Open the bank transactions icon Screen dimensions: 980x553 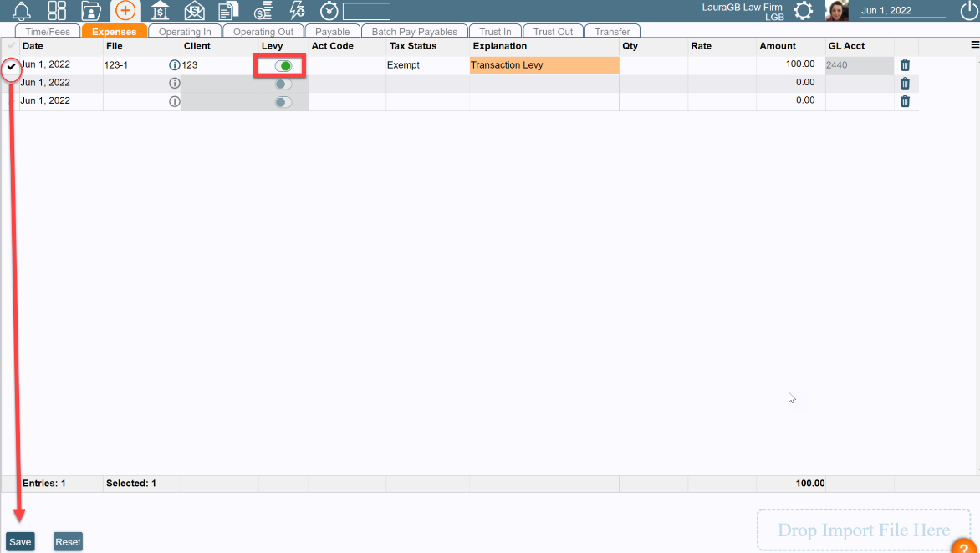pos(160,11)
